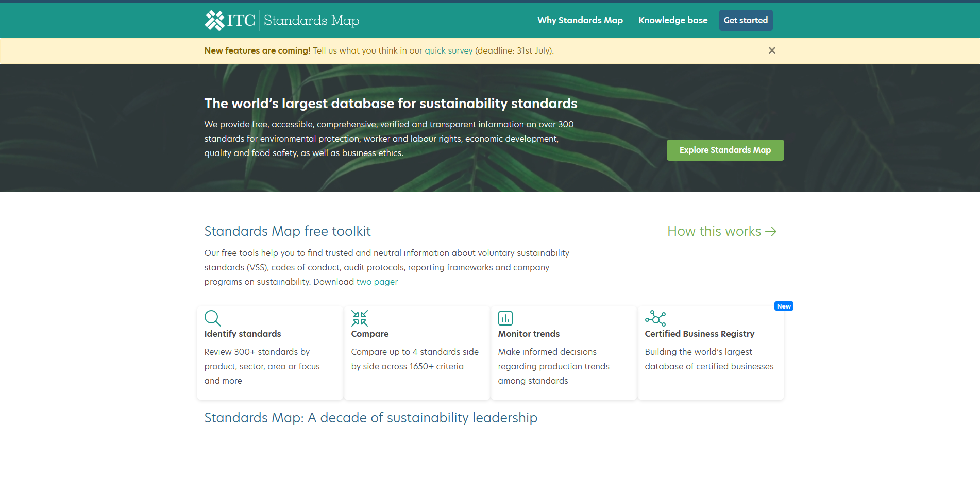Click the world's largest database hero heading
Screen dimensions: 980x479
[391, 104]
